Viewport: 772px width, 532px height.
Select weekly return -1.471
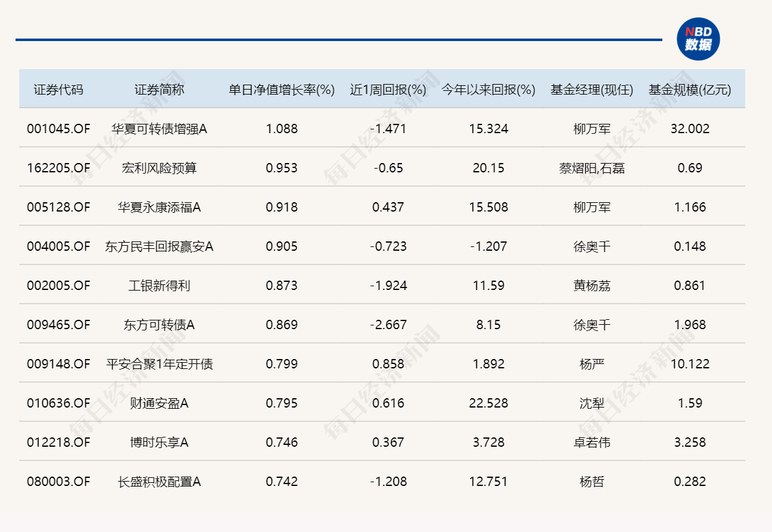click(x=388, y=129)
